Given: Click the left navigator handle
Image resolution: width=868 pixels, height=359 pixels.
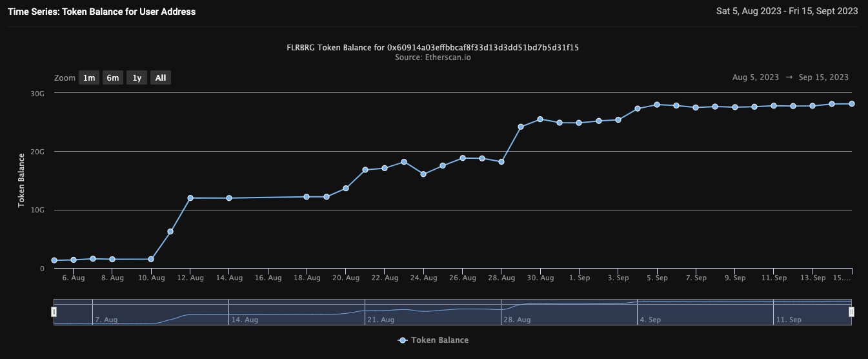Looking at the screenshot, I should [54, 312].
